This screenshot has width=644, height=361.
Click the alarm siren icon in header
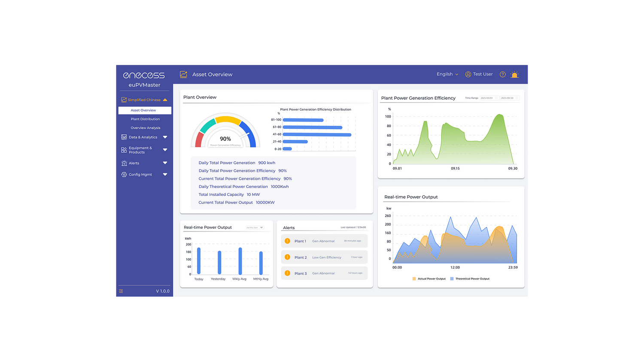point(514,75)
